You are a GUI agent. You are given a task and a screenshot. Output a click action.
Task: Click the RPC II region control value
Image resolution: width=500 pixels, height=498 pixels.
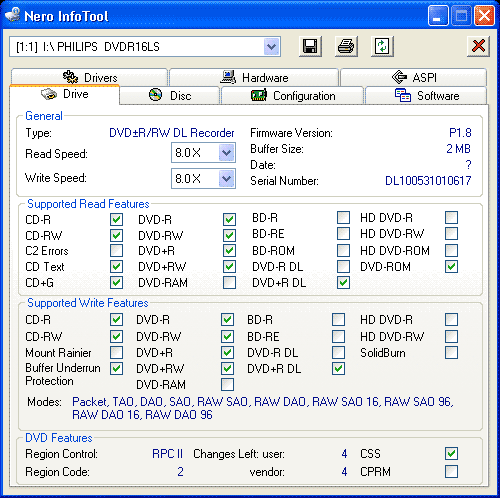(x=167, y=454)
